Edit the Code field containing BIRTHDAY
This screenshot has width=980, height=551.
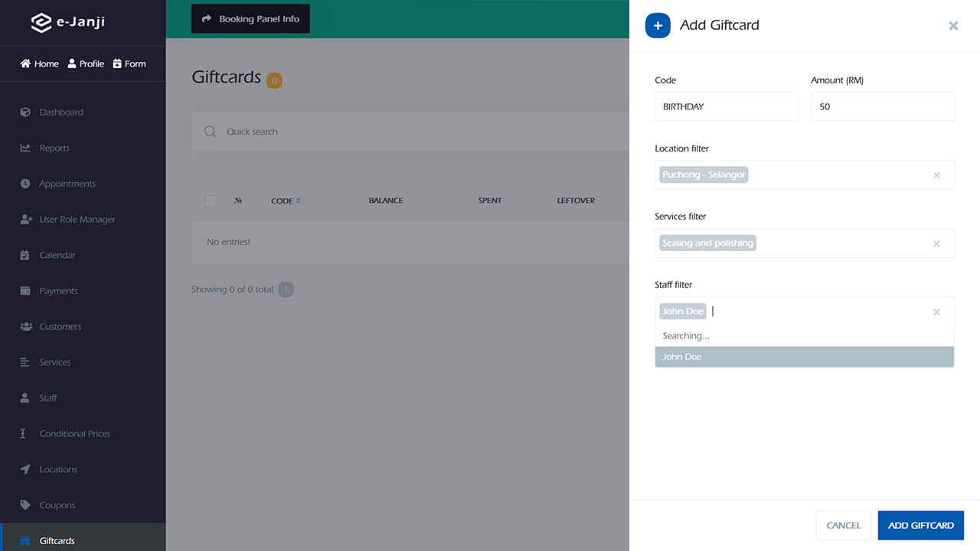[727, 106]
